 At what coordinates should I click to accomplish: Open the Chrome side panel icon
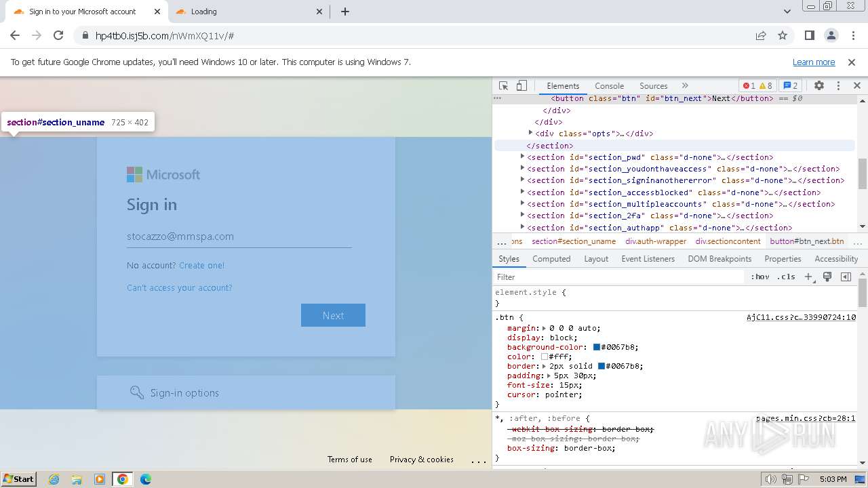point(809,35)
